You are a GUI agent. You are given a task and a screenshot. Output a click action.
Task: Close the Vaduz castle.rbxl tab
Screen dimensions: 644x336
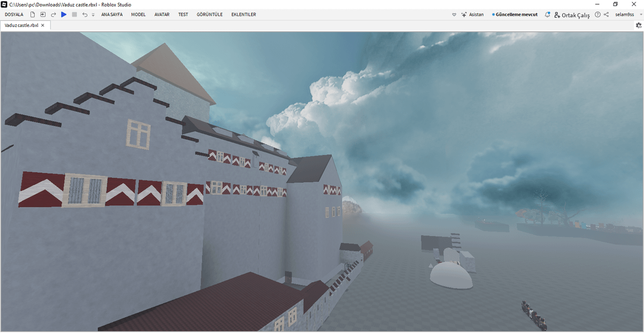click(x=43, y=26)
